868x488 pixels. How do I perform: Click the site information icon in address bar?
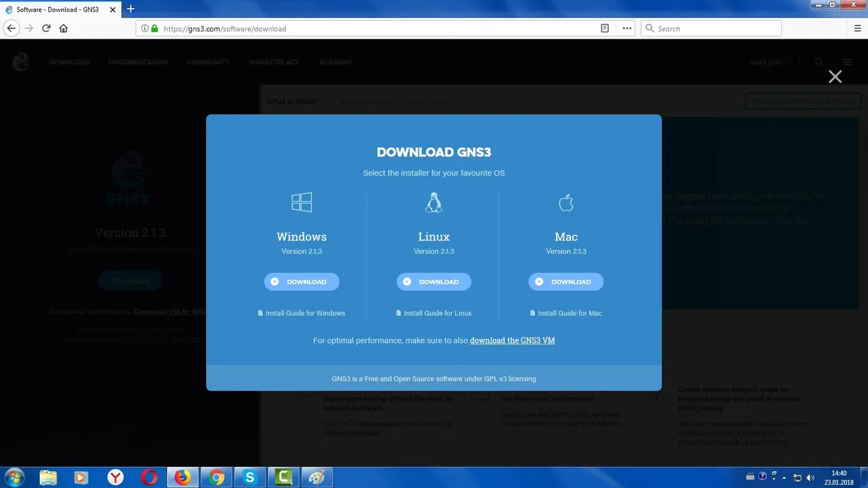point(144,28)
